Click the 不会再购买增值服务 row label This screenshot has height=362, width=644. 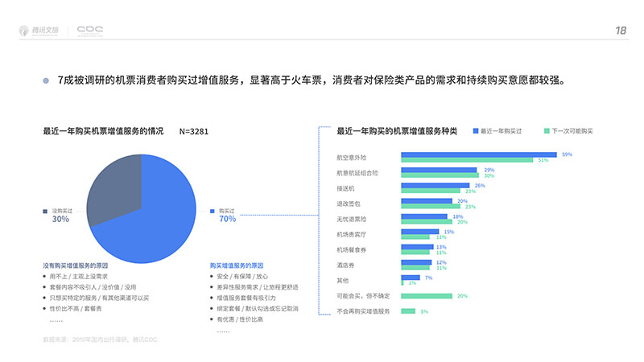pyautogui.click(x=364, y=311)
